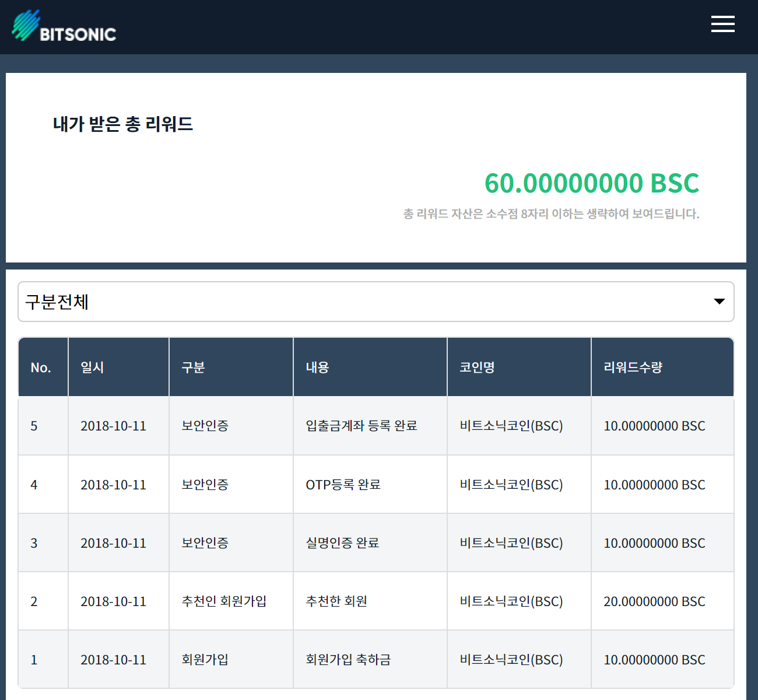The height and width of the screenshot is (700, 758).
Task: Click the coin name in the 추천한 회원 row
Action: click(x=511, y=601)
